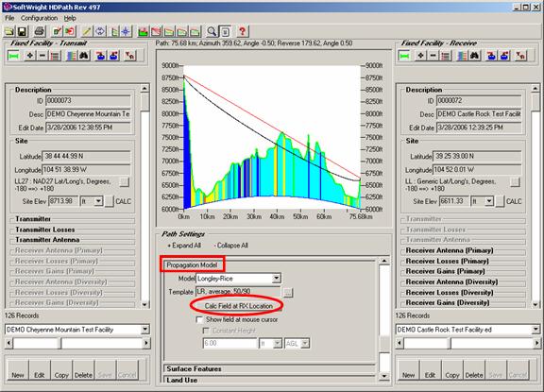Expand the Land Use section
Viewport: 544px width, 392px height.
click(x=181, y=380)
